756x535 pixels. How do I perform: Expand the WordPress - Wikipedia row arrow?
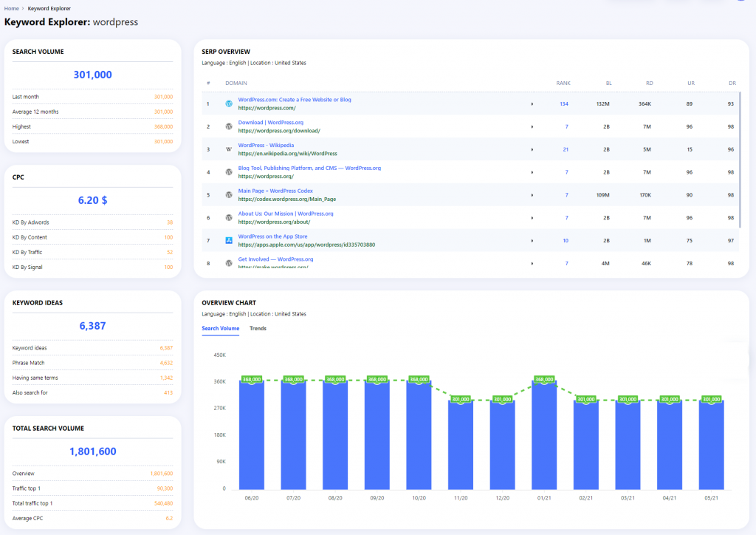click(532, 149)
